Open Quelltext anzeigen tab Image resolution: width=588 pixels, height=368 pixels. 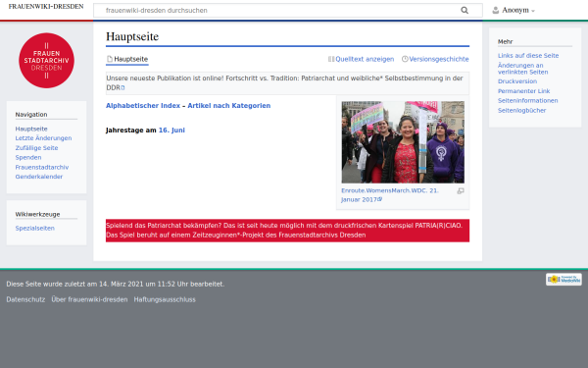(x=361, y=59)
